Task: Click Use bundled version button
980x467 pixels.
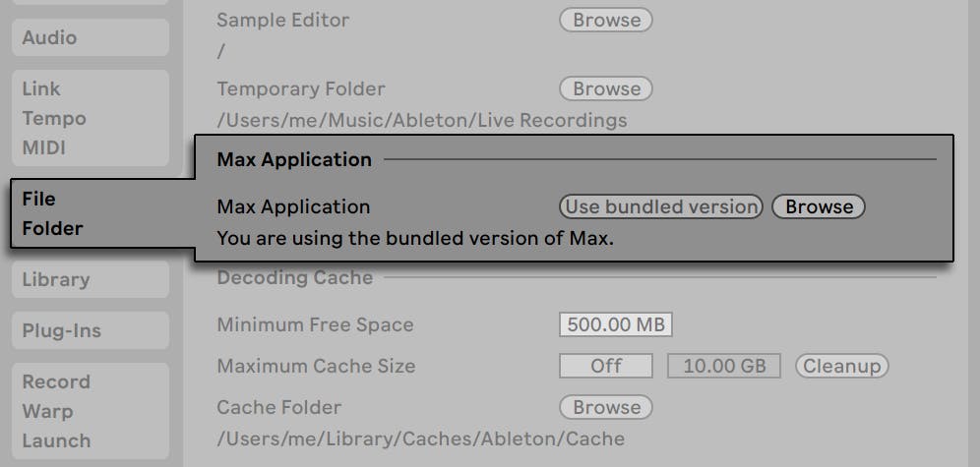Action: point(660,206)
